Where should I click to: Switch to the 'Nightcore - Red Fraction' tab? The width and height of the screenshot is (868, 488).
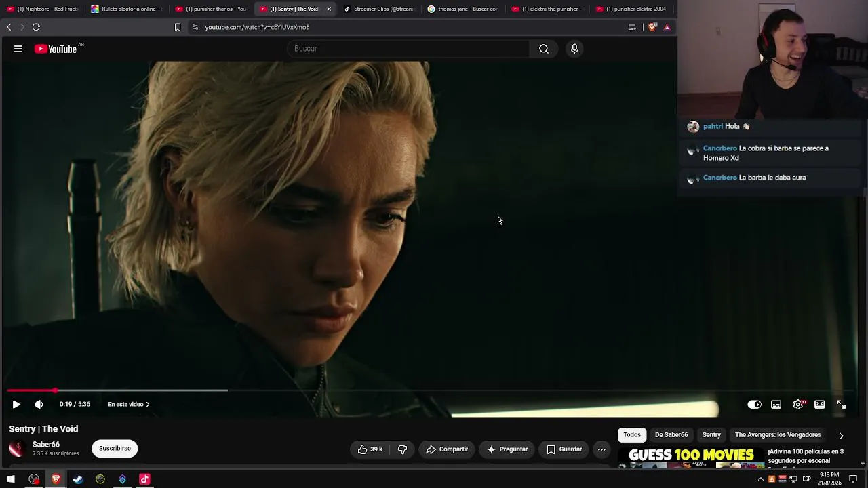coord(43,9)
